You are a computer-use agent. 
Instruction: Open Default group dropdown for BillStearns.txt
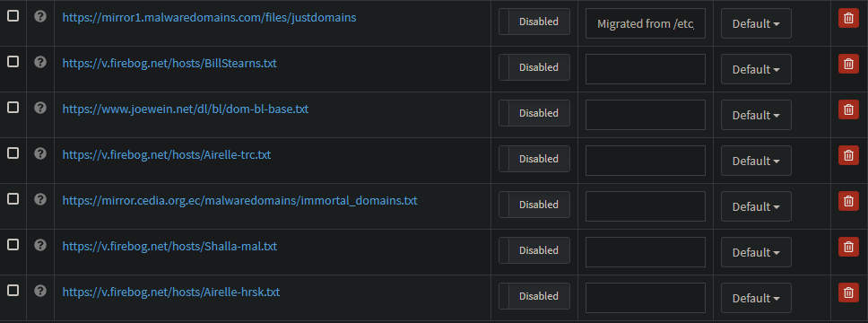(x=756, y=69)
